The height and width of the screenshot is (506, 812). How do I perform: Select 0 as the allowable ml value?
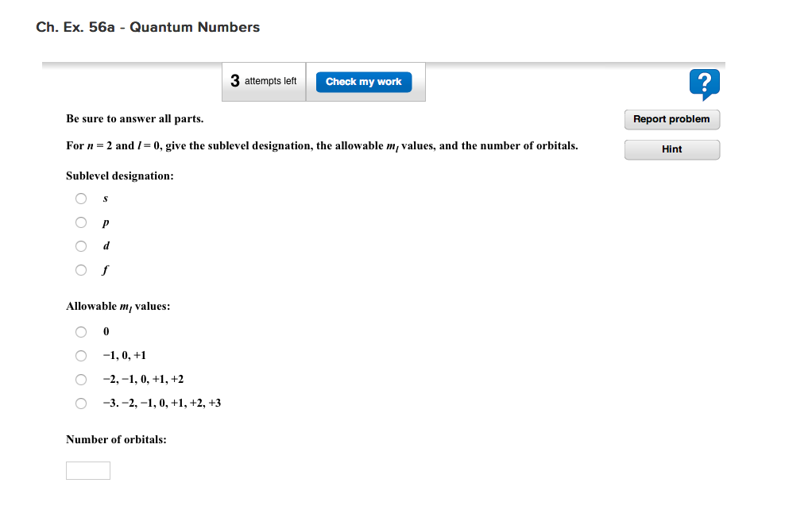tap(81, 331)
